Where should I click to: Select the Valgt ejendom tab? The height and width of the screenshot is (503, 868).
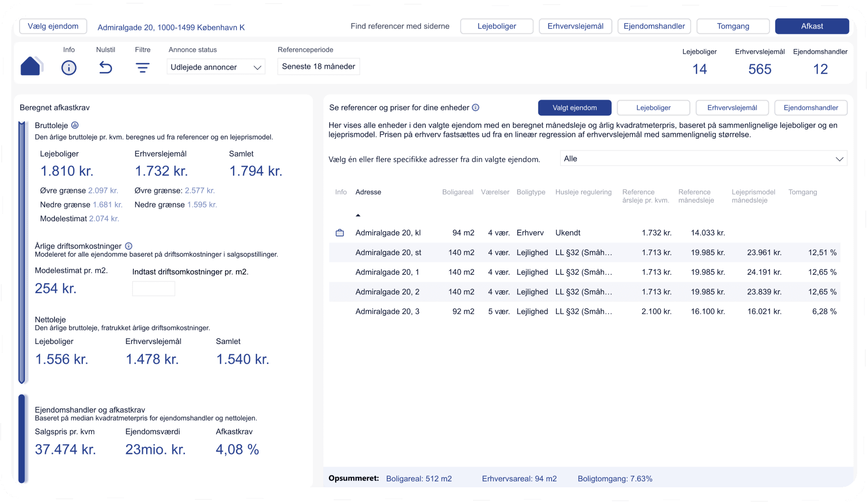(575, 107)
